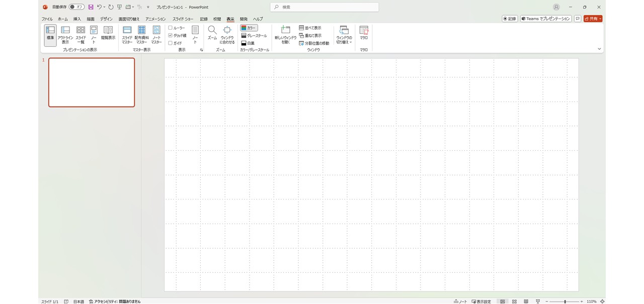Open the デザイン tab
The width and height of the screenshot is (644, 304).
click(106, 19)
